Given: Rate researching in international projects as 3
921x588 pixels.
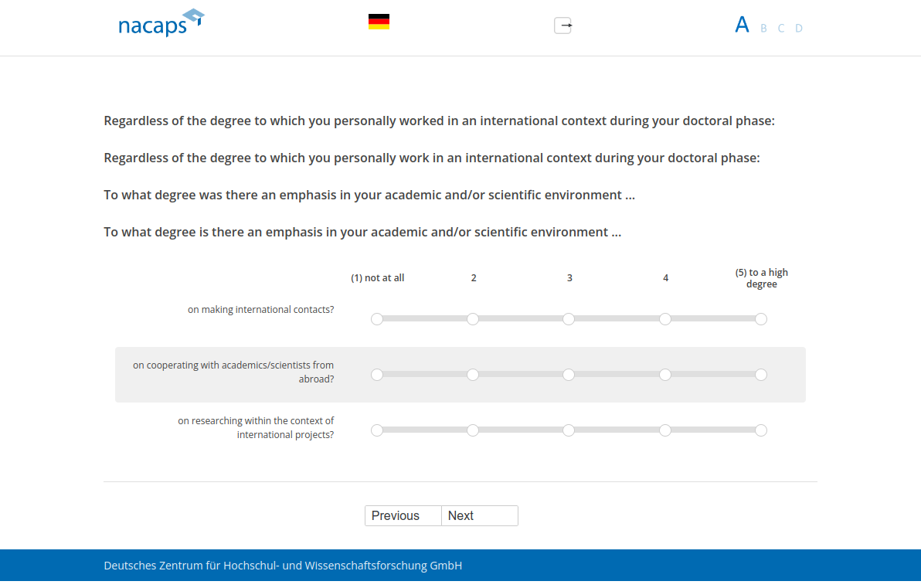Looking at the screenshot, I should [x=569, y=430].
